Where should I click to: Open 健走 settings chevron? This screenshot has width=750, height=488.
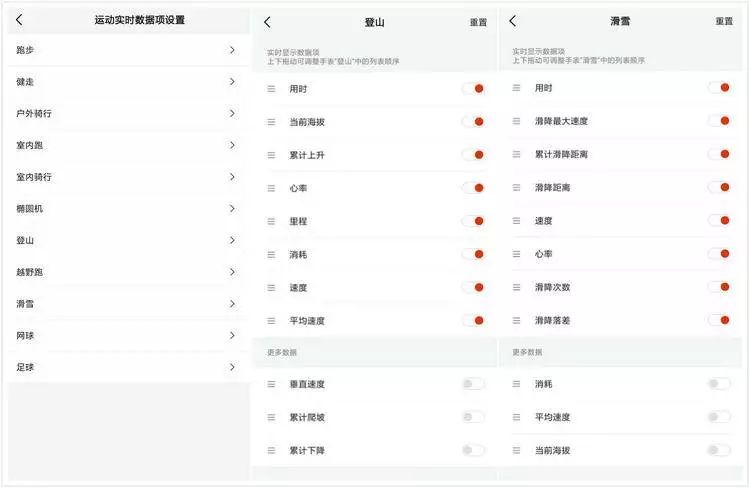tap(232, 82)
